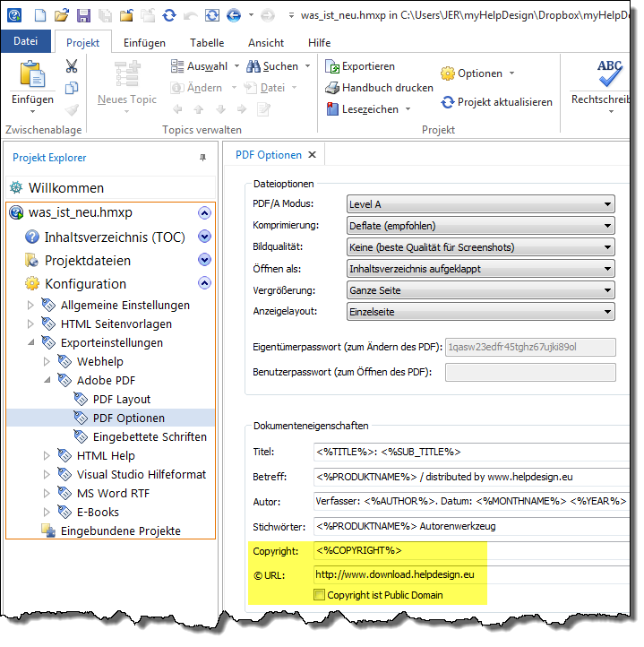Pin the Projekt Explorer panel
The width and height of the screenshot is (644, 647).
point(202,158)
